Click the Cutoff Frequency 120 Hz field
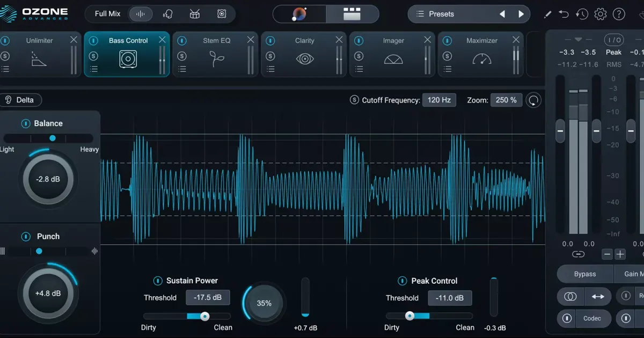Image resolution: width=644 pixels, height=338 pixels. coord(438,100)
